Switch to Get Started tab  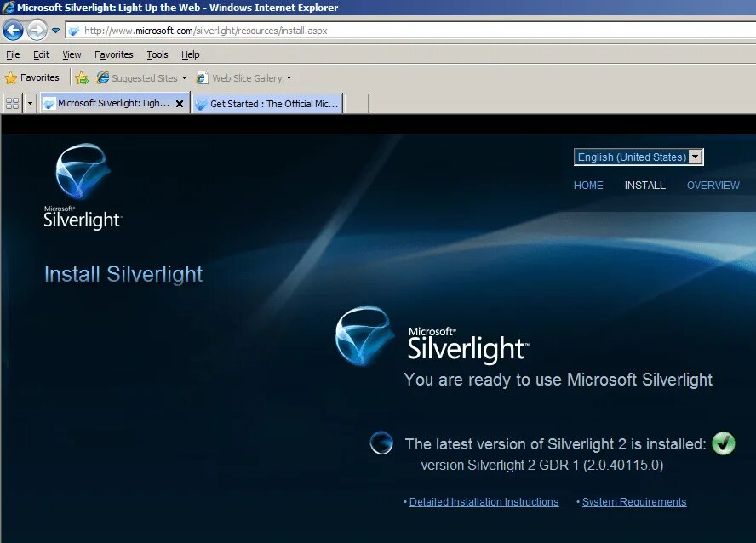(x=267, y=103)
